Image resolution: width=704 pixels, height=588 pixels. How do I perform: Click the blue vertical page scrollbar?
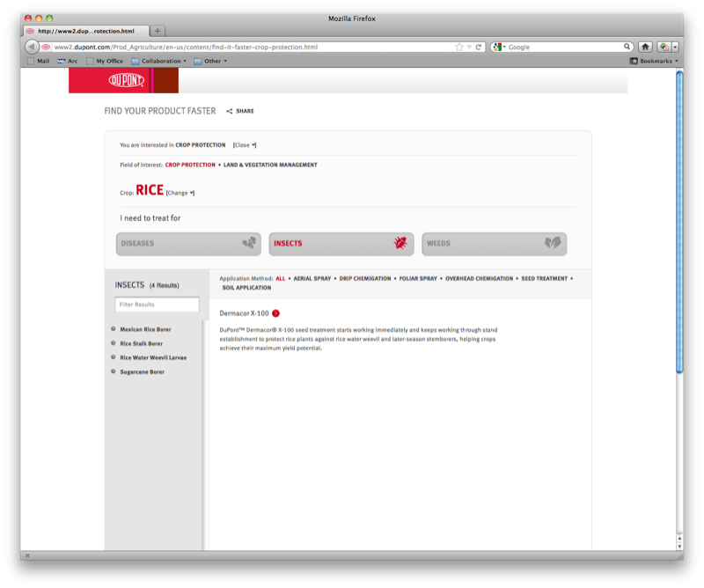[x=679, y=222]
